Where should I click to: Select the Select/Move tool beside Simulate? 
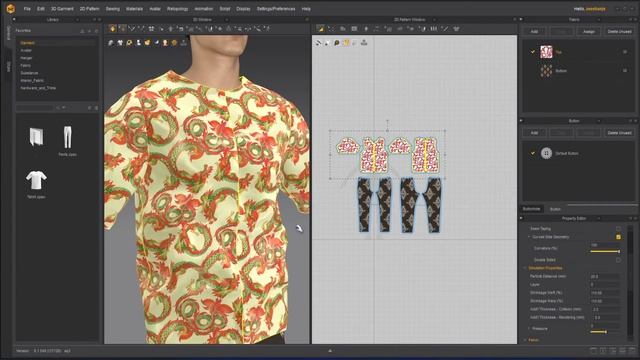tap(122, 29)
